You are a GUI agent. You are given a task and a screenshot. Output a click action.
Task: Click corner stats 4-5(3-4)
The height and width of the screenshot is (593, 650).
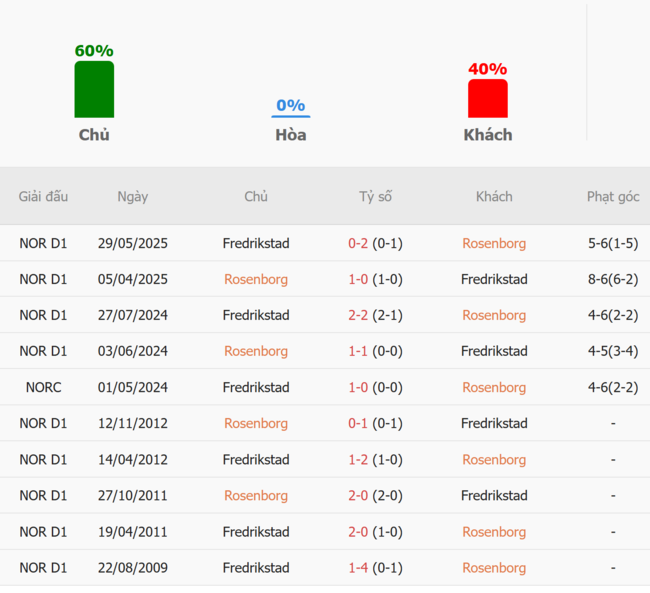[613, 351]
